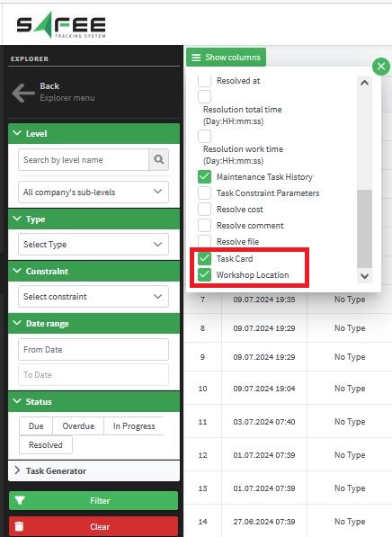Check the Resolved at column checkbox

coord(204,81)
